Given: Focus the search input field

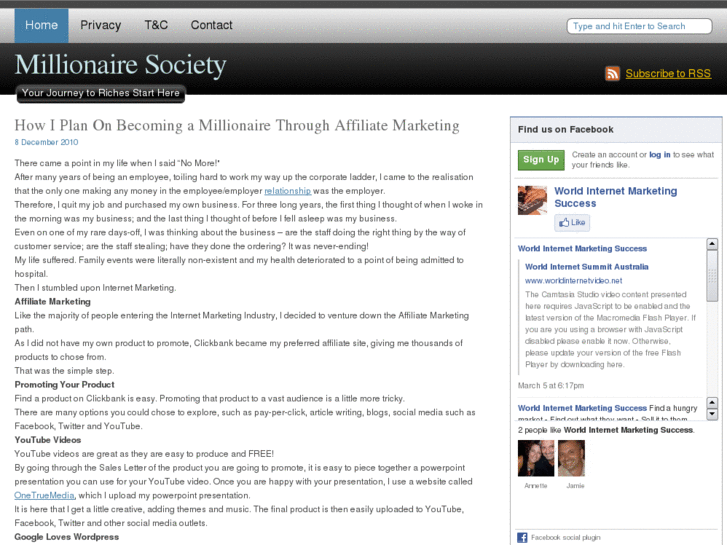Looking at the screenshot, I should (639, 26).
